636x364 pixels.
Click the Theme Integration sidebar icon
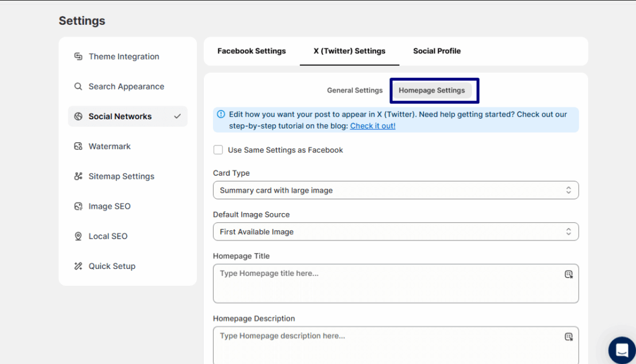pyautogui.click(x=78, y=57)
